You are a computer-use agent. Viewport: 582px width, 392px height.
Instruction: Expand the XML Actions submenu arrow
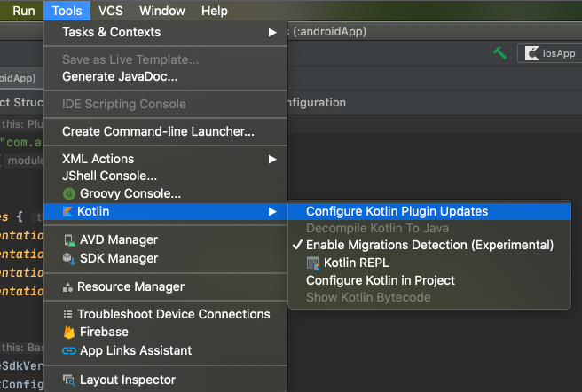(x=272, y=160)
